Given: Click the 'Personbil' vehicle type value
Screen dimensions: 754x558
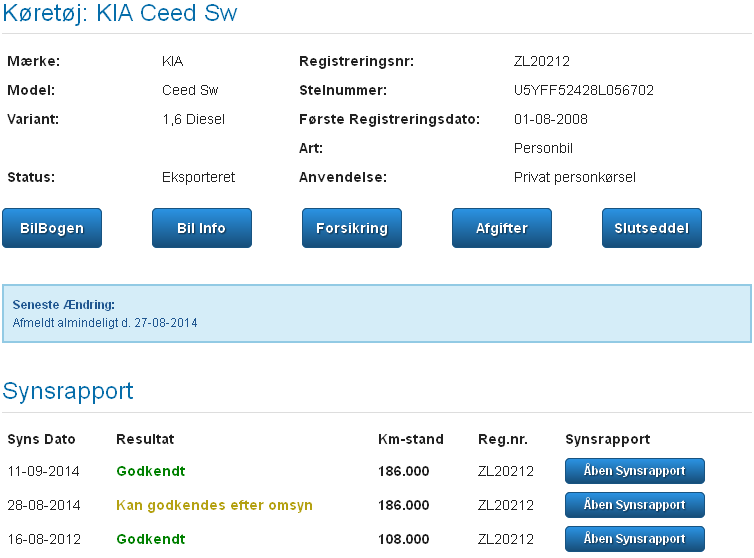Looking at the screenshot, I should tap(543, 148).
